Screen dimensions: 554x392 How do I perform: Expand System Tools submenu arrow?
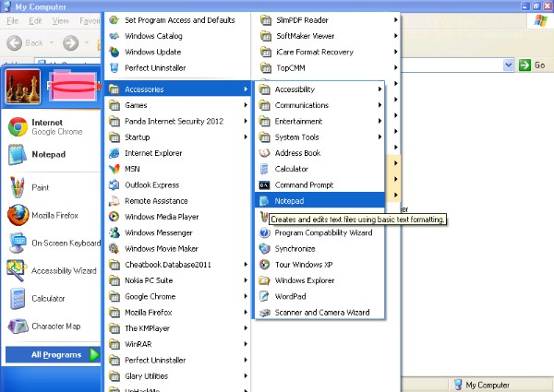click(379, 137)
